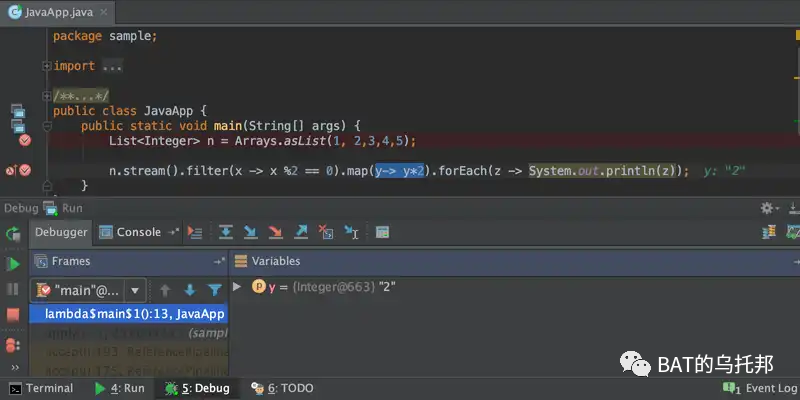Toggle breakpoint on List<Integer> line
The height and width of the screenshot is (400, 800).
[x=24, y=140]
